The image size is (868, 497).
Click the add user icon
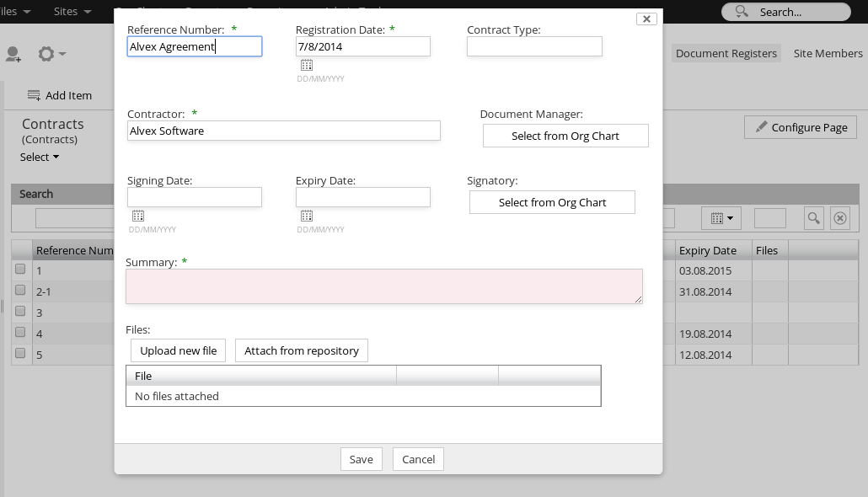click(13, 54)
